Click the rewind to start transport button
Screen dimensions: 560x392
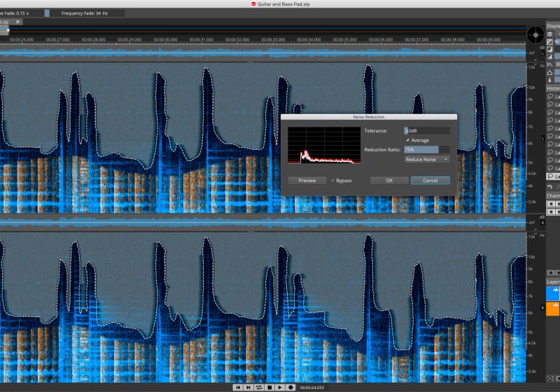point(238,387)
